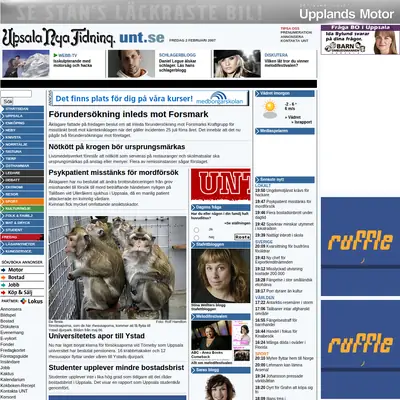The image size is (400, 400).
Task: Open headline Nötkött på krogen bör ursprungsmärkas
Action: click(117, 147)
